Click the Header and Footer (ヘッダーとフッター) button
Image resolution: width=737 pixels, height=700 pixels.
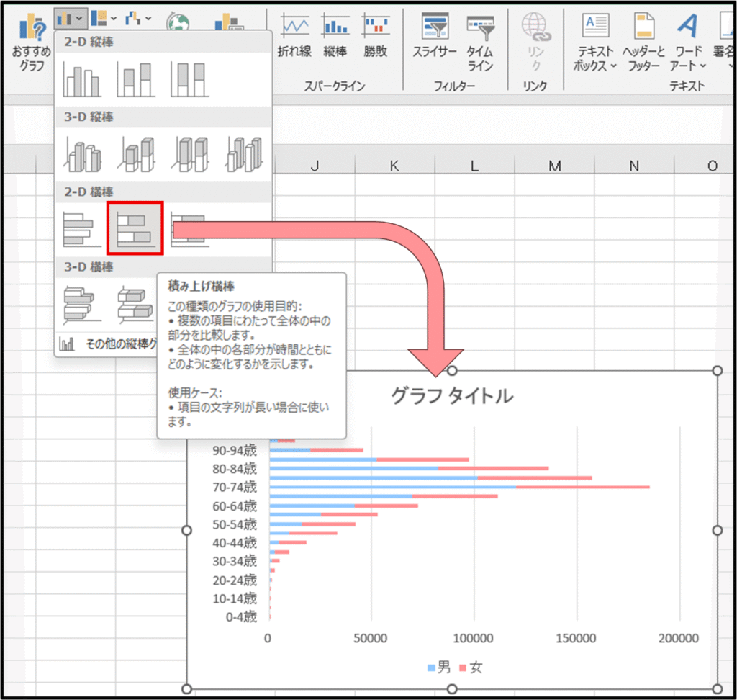[x=643, y=42]
